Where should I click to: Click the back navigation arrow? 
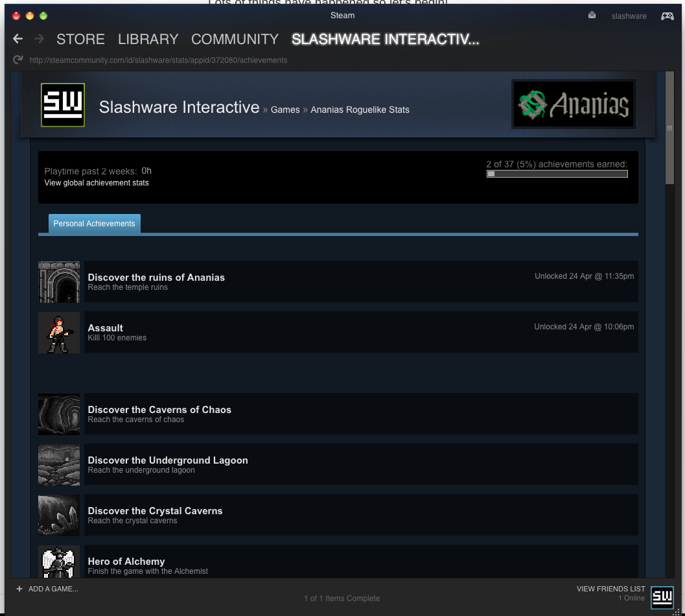coord(17,40)
